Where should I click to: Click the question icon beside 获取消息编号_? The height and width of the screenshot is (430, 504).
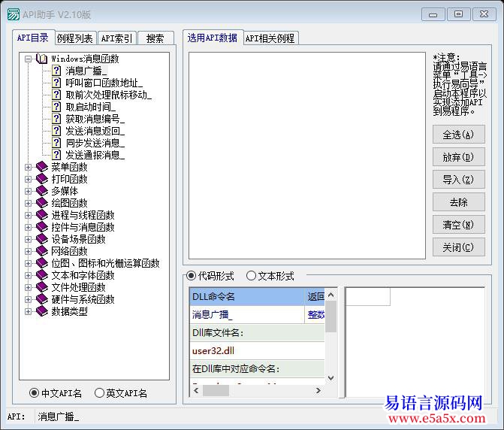click(x=56, y=119)
